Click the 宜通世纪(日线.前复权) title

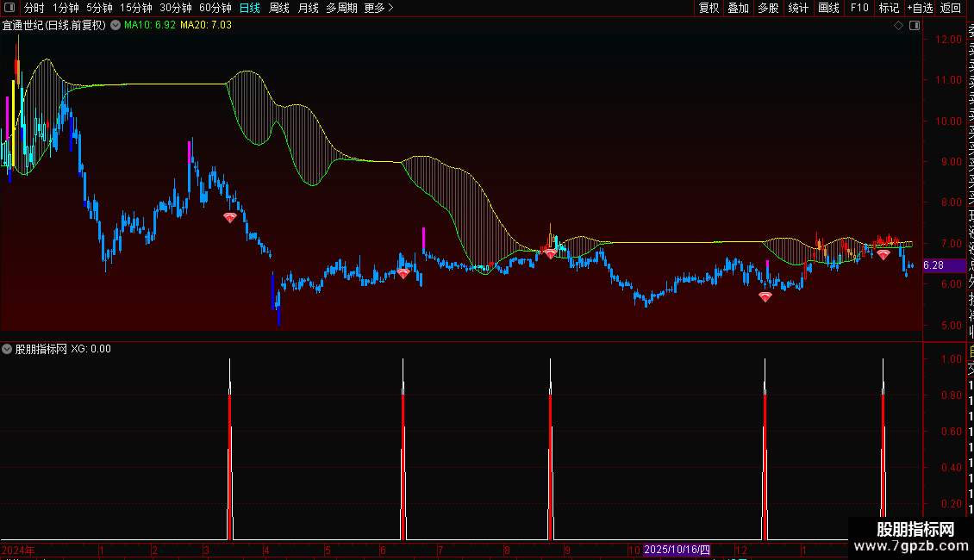point(54,26)
